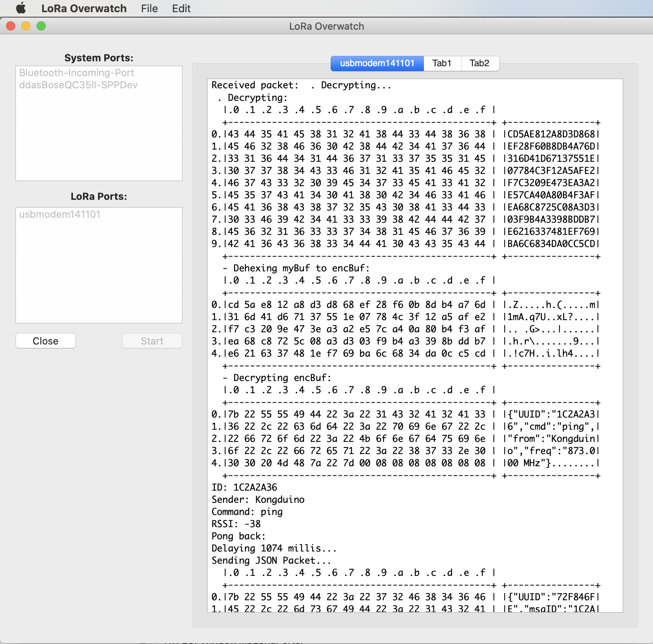Click the window title LoRa Overwatch
The image size is (653, 644).
pos(326,26)
